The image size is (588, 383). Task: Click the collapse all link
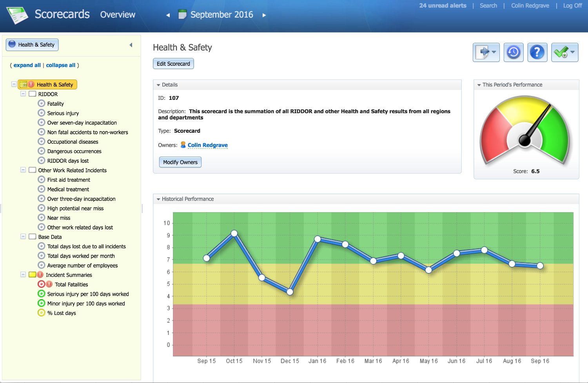(x=61, y=65)
